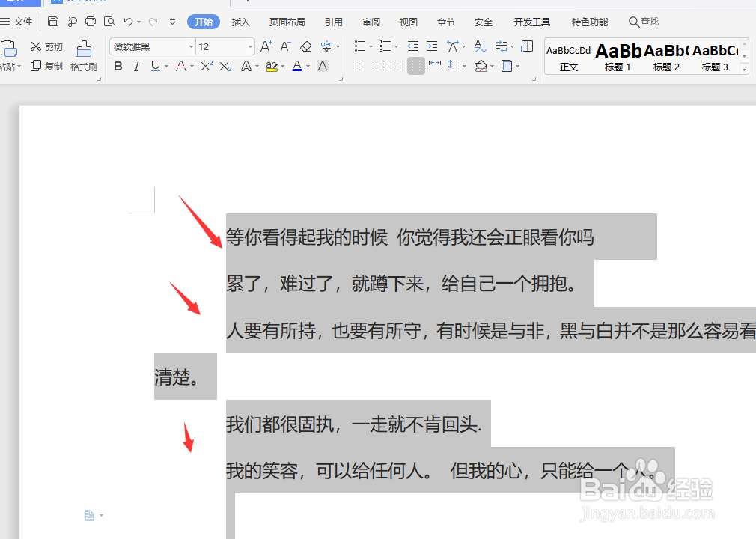
Task: Apply the 标题 3 style
Action: pyautogui.click(x=715, y=57)
